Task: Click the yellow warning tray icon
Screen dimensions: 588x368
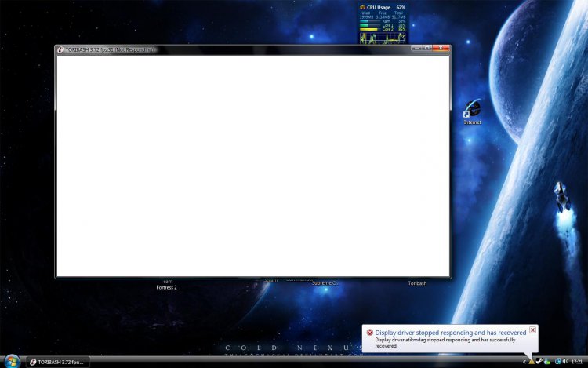Action: (532, 362)
